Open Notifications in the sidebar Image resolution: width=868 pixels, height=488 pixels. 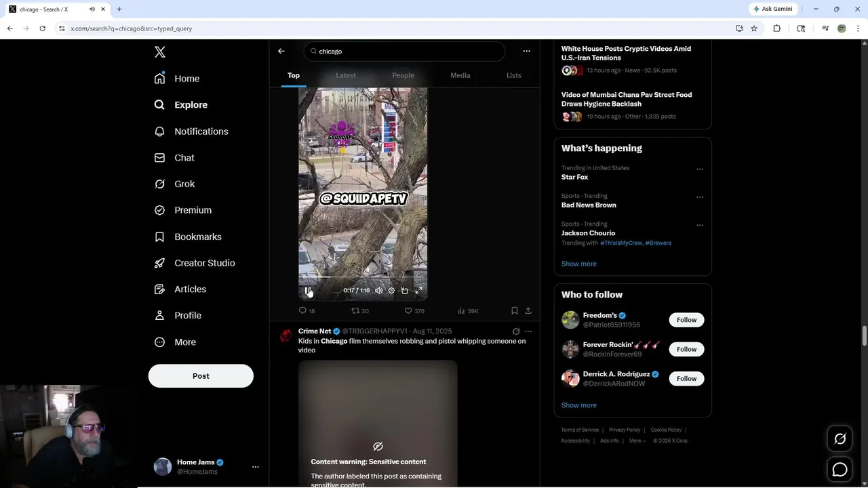coord(191,131)
